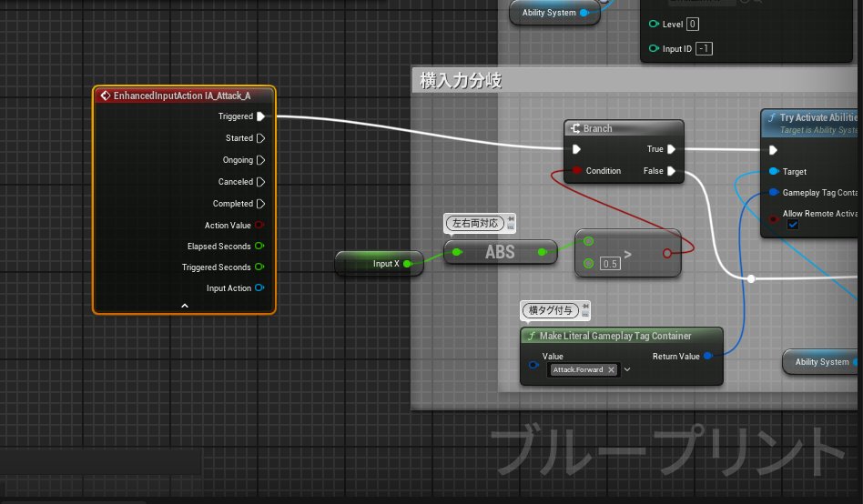Edit the Level value field
This screenshot has width=863, height=504.
pos(693,25)
